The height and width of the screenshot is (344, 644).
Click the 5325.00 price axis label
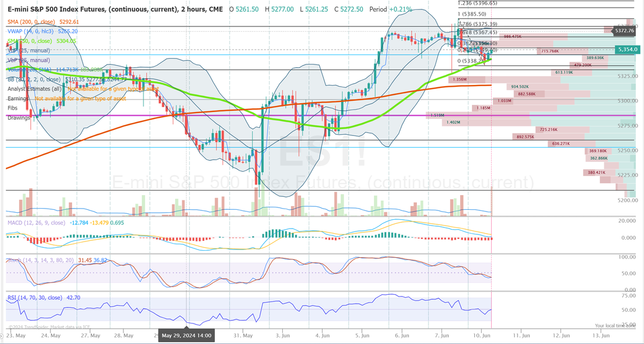pos(629,76)
